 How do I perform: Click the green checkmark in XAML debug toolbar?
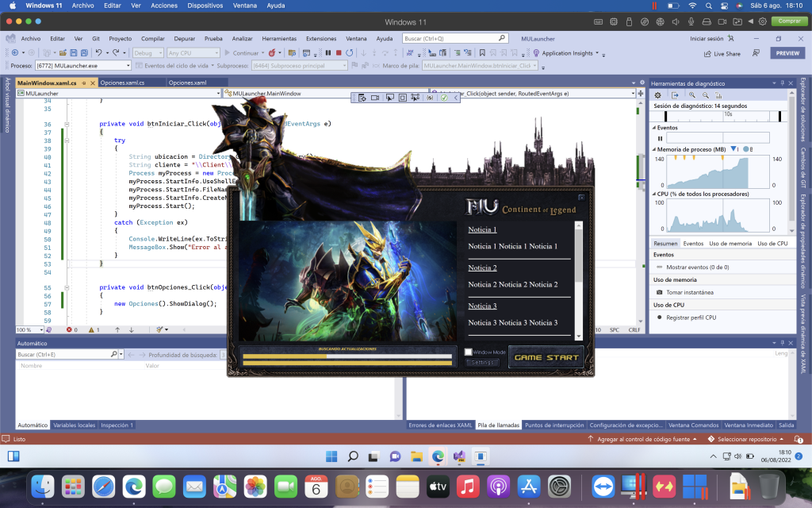pos(444,98)
